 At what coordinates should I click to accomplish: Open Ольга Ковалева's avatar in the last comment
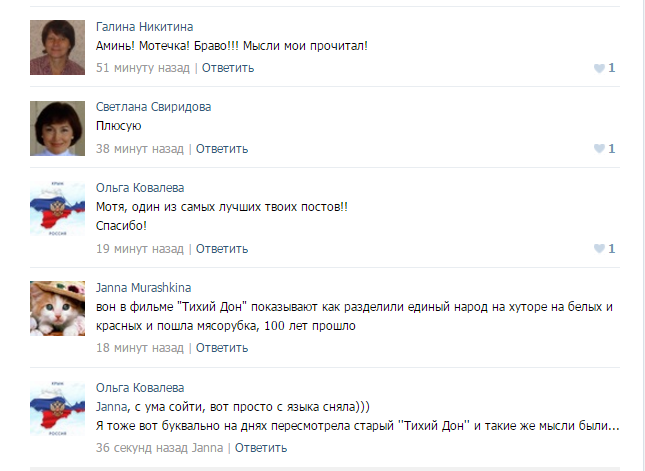pos(56,408)
